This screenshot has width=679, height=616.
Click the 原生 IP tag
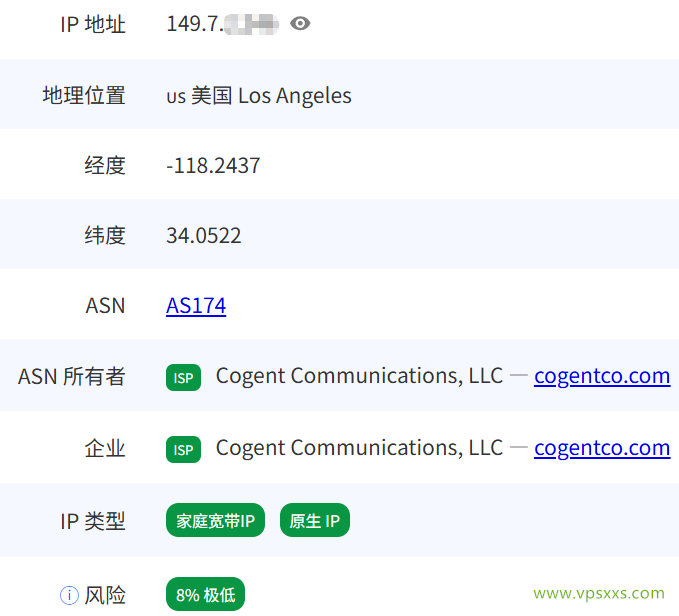[315, 520]
